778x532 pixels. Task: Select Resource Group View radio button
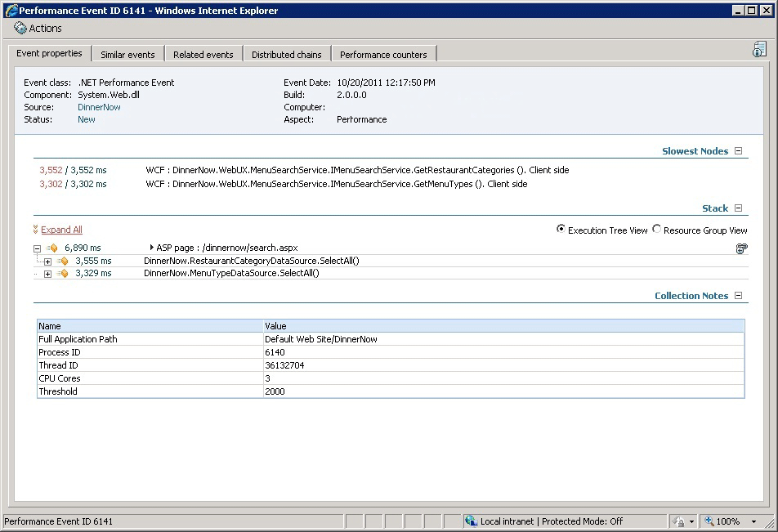pos(656,229)
